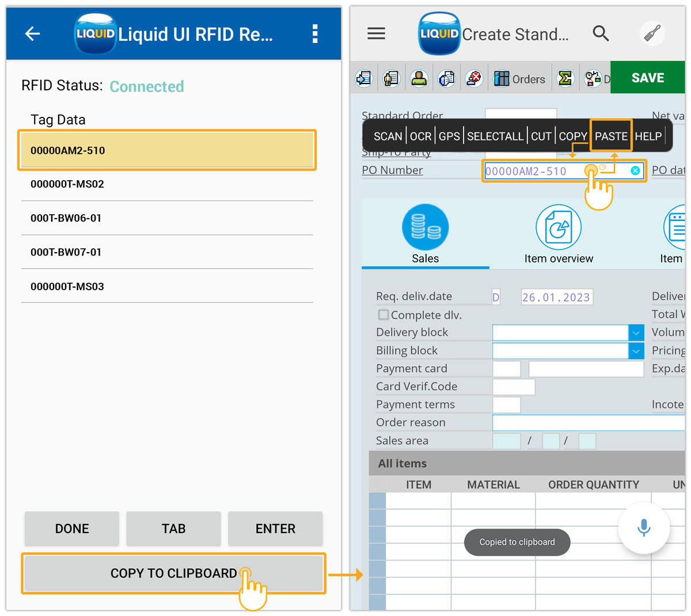The width and height of the screenshot is (691, 616).
Task: Click the green SAVE button
Action: coord(647,78)
